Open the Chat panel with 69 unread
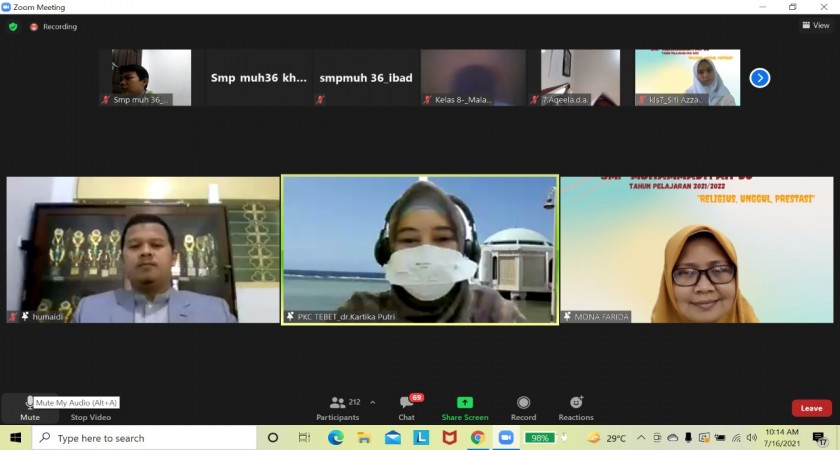This screenshot has height=450, width=840. (406, 407)
